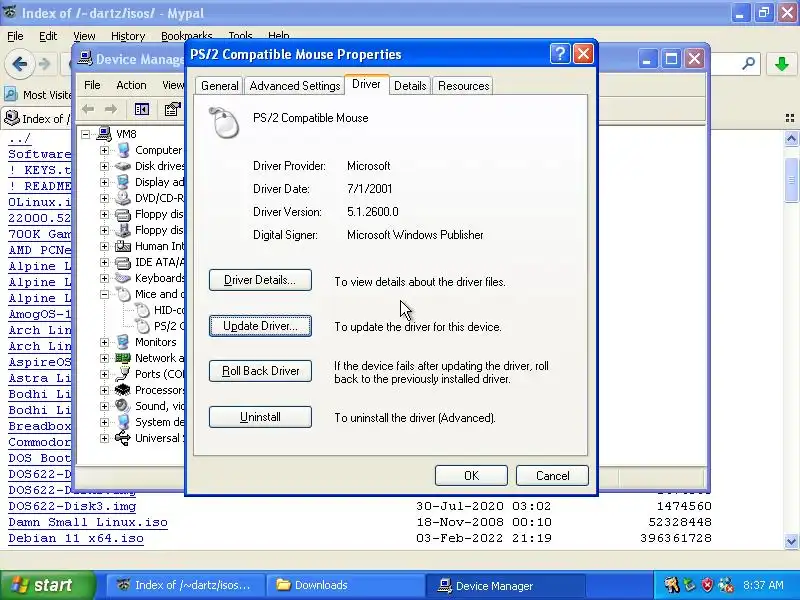
Task: Cancel the mouse properties dialog
Action: pyautogui.click(x=552, y=476)
